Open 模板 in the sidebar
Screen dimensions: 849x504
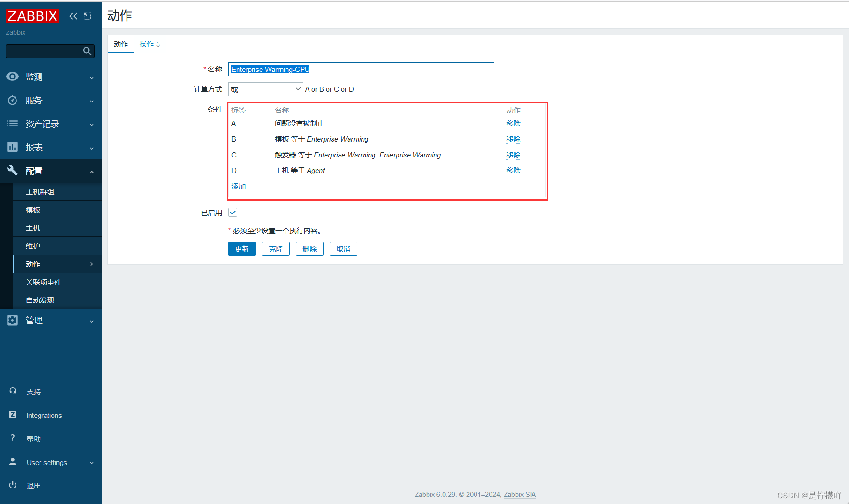(57, 210)
